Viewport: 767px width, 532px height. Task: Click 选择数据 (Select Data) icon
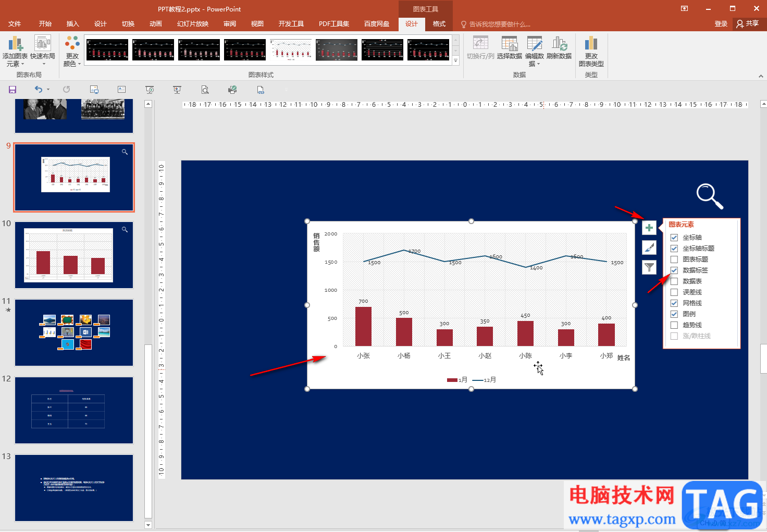click(509, 48)
